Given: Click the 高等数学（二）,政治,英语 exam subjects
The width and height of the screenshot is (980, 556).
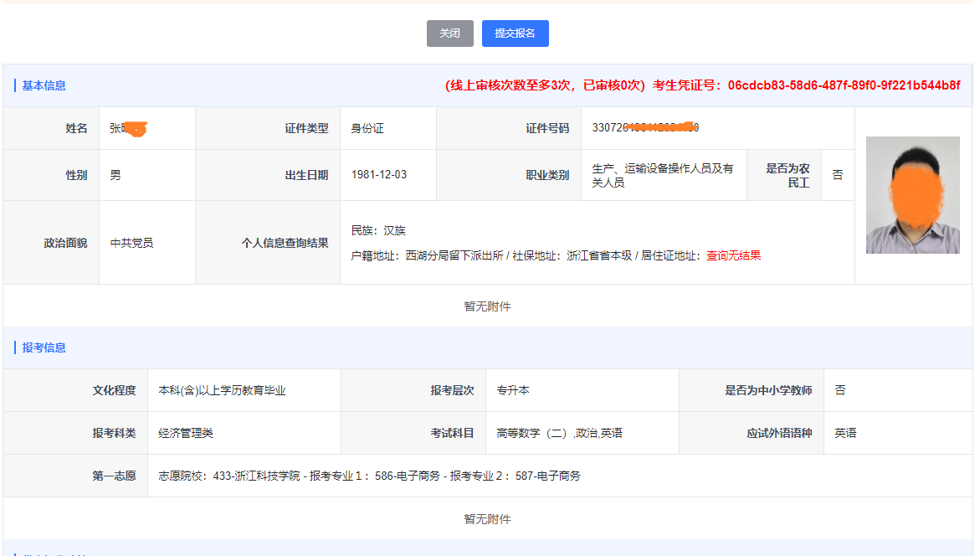Looking at the screenshot, I should click(x=559, y=433).
